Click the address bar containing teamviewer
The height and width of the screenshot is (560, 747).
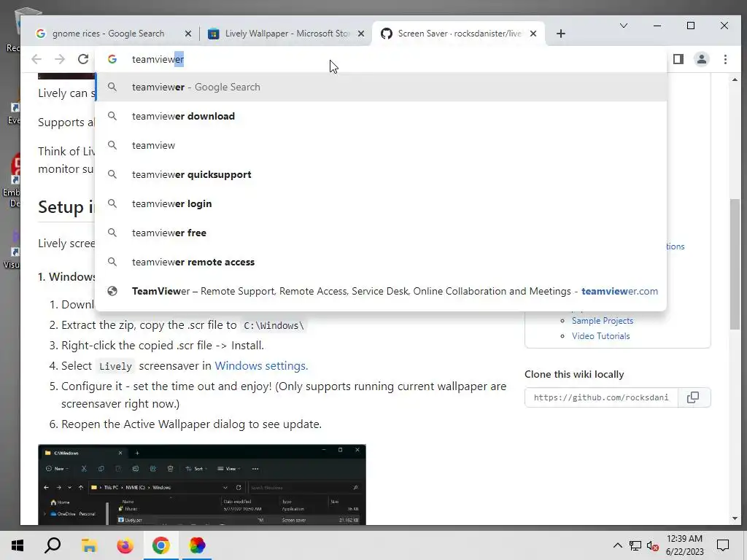tap(381, 59)
